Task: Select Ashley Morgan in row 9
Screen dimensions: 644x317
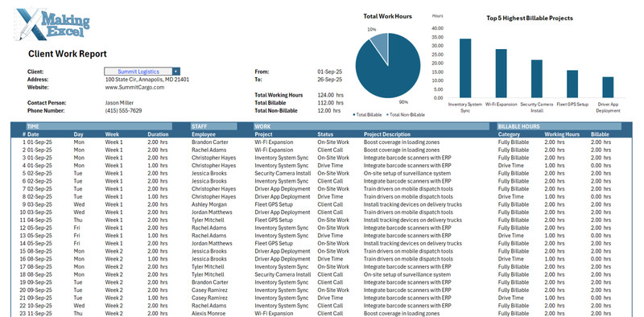Action: tap(209, 204)
